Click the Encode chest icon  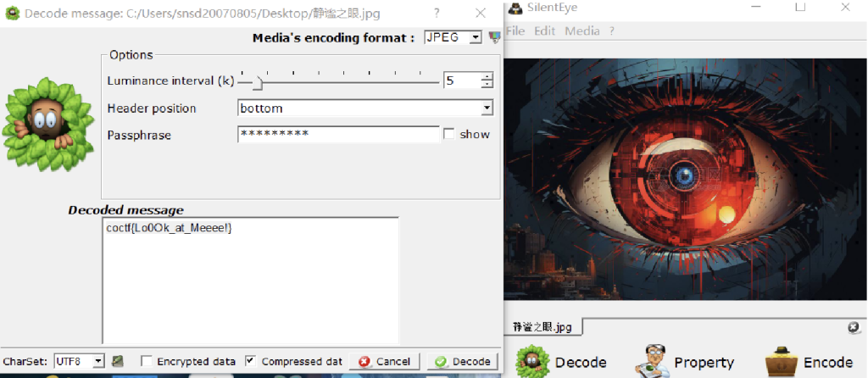tap(781, 362)
